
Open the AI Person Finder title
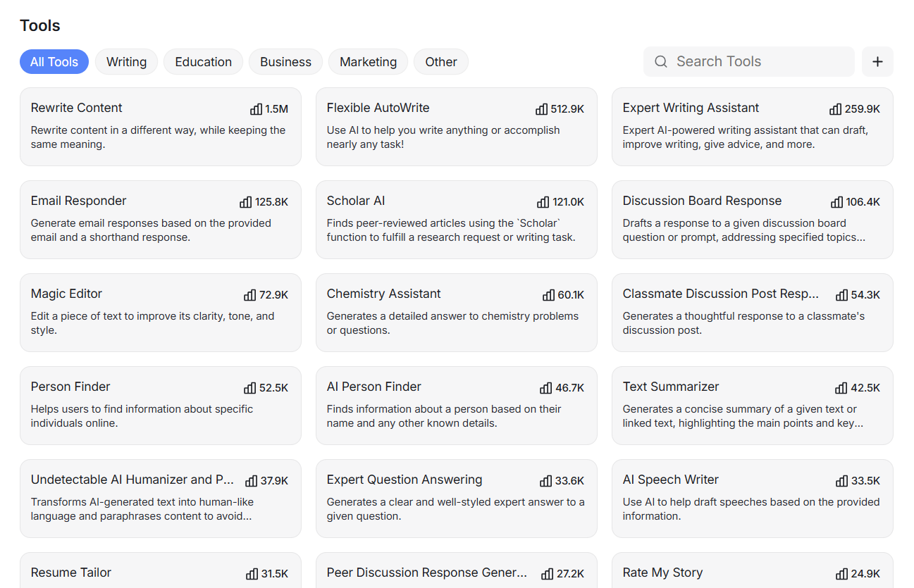(x=374, y=387)
